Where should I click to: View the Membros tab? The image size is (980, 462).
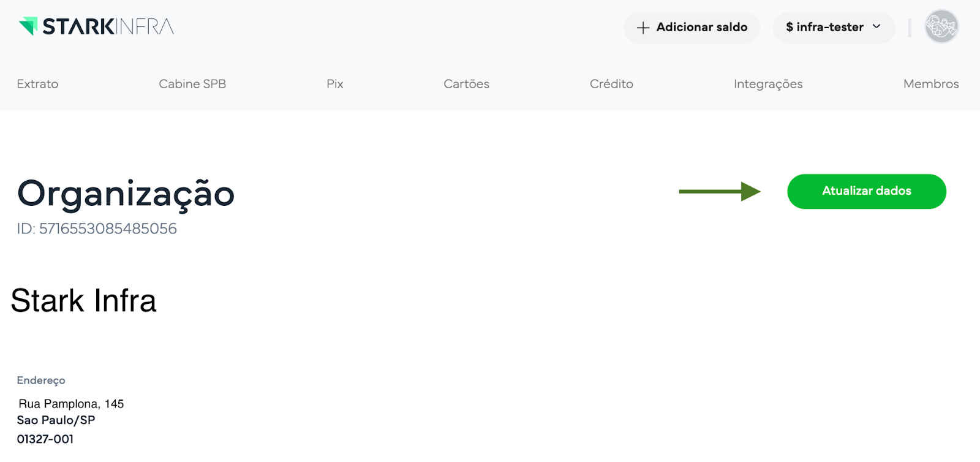[930, 84]
